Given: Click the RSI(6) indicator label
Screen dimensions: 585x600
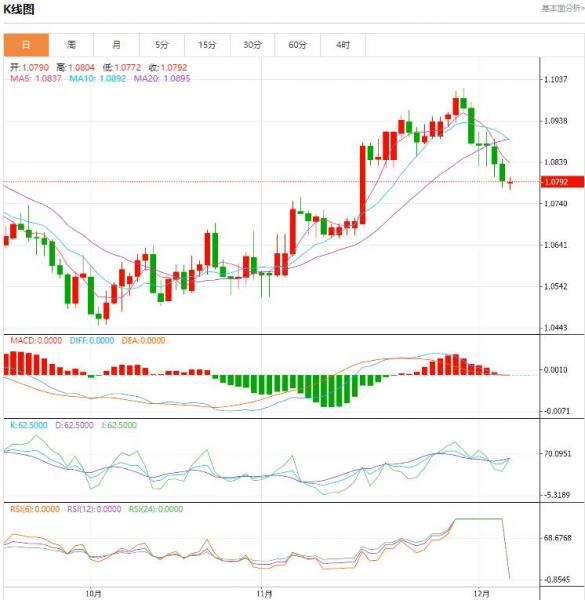Looking at the screenshot, I should coord(35,509).
